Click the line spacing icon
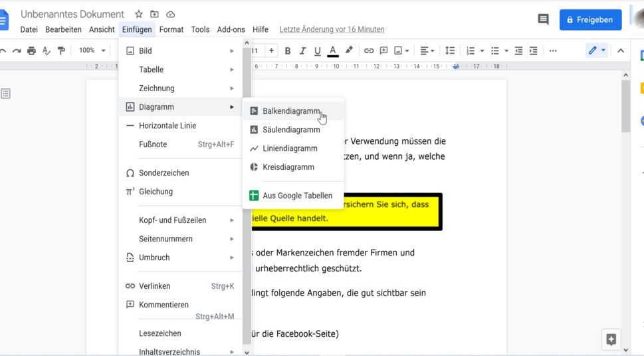This screenshot has width=644, height=356. [x=450, y=51]
